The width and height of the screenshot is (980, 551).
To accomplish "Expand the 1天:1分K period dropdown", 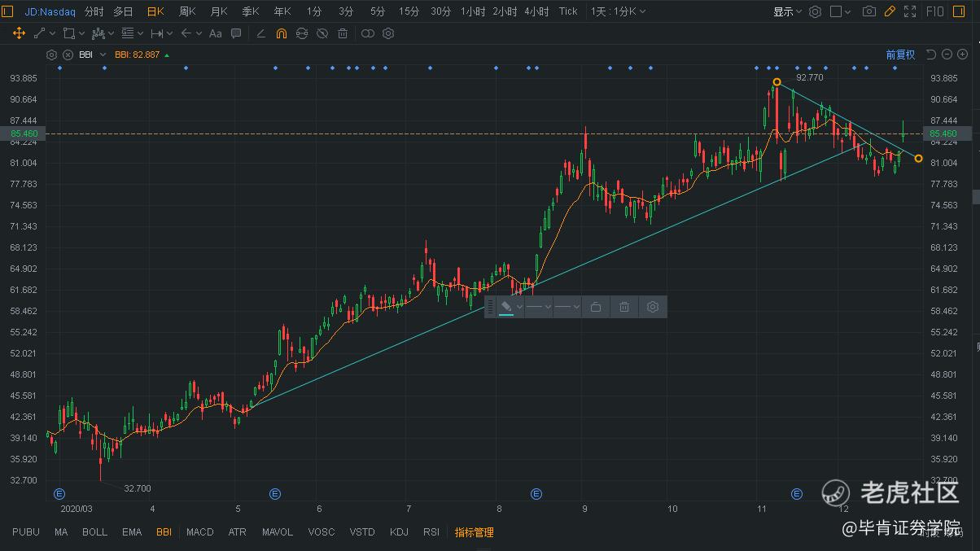I will (618, 11).
